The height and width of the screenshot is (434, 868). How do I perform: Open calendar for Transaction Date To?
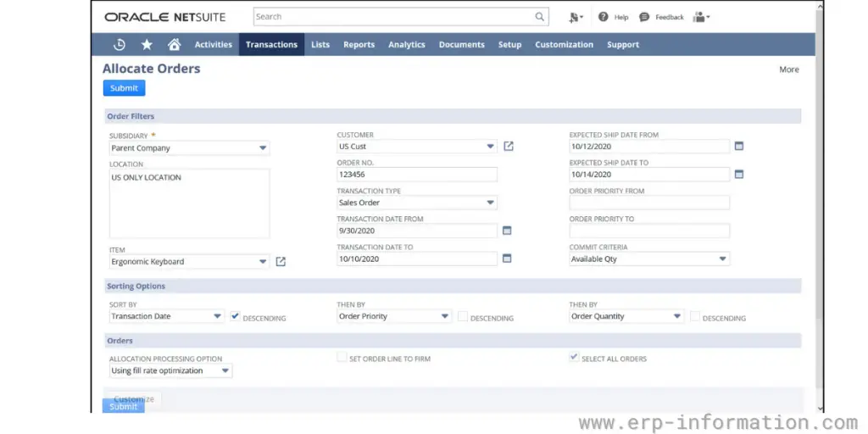pos(507,259)
